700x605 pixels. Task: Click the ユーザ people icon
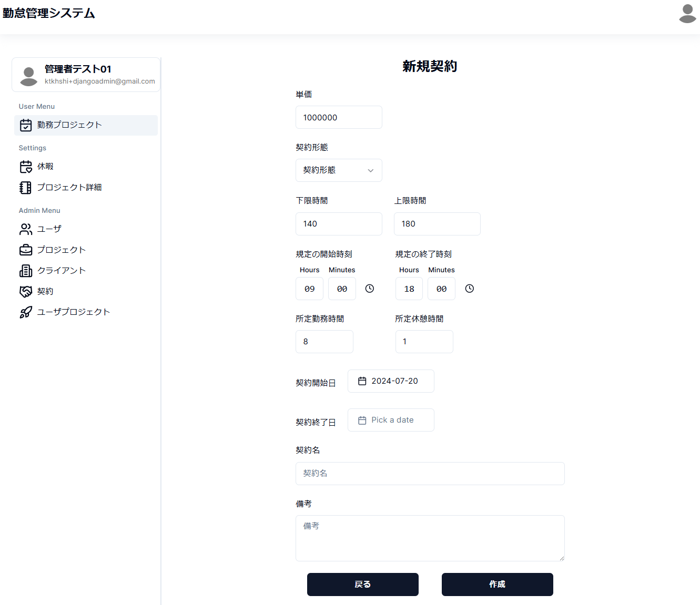click(x=26, y=229)
